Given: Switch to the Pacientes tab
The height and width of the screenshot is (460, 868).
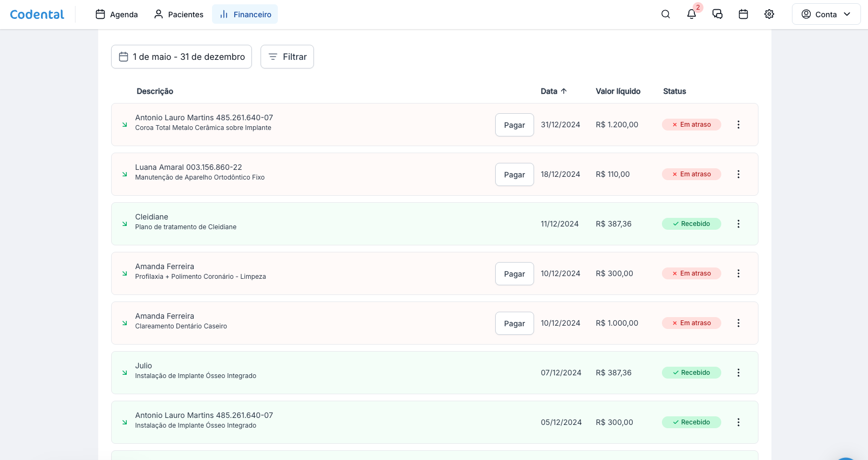Looking at the screenshot, I should point(179,15).
